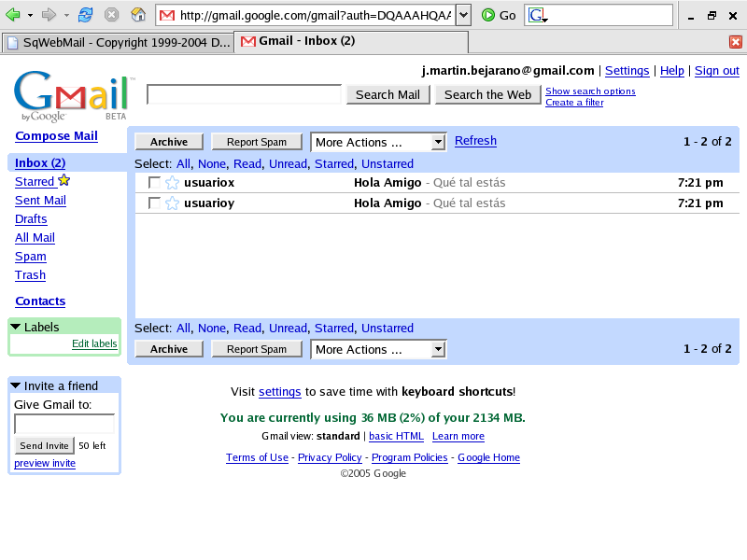Collapse the Labels section triangle
Image resolution: width=747 pixels, height=560 pixels.
tap(16, 328)
